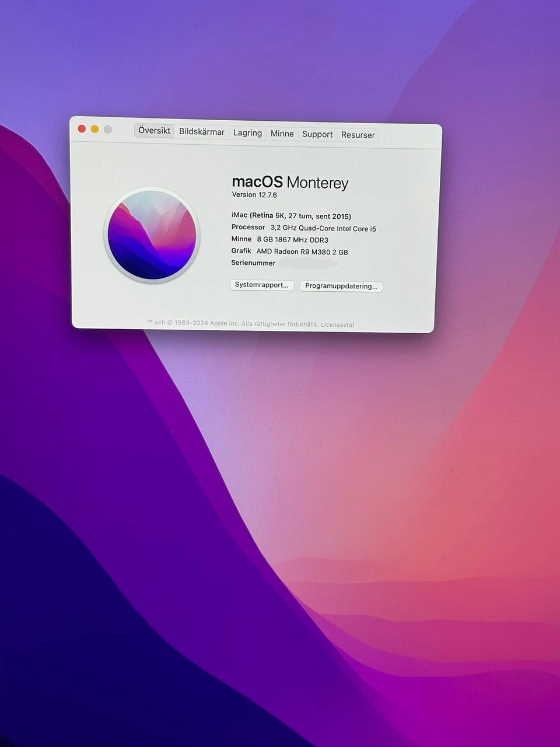Click the 3,2 GHz Quad-Core Intel Core i5 value

click(323, 228)
